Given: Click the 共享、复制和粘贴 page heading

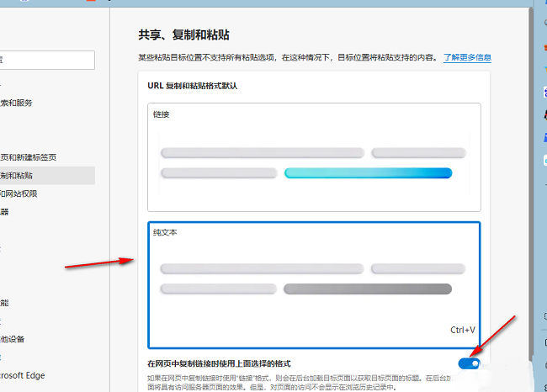Looking at the screenshot, I should point(184,35).
